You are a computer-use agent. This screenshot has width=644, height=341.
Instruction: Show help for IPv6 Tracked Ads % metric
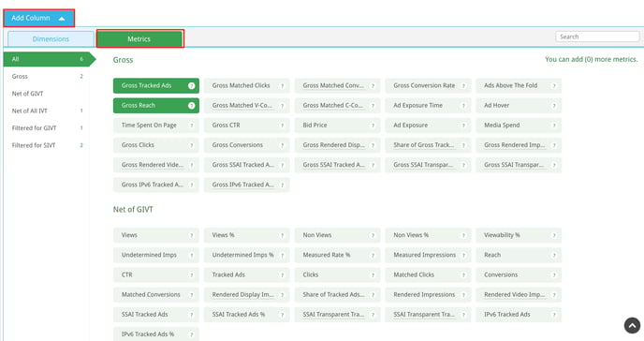click(x=191, y=334)
